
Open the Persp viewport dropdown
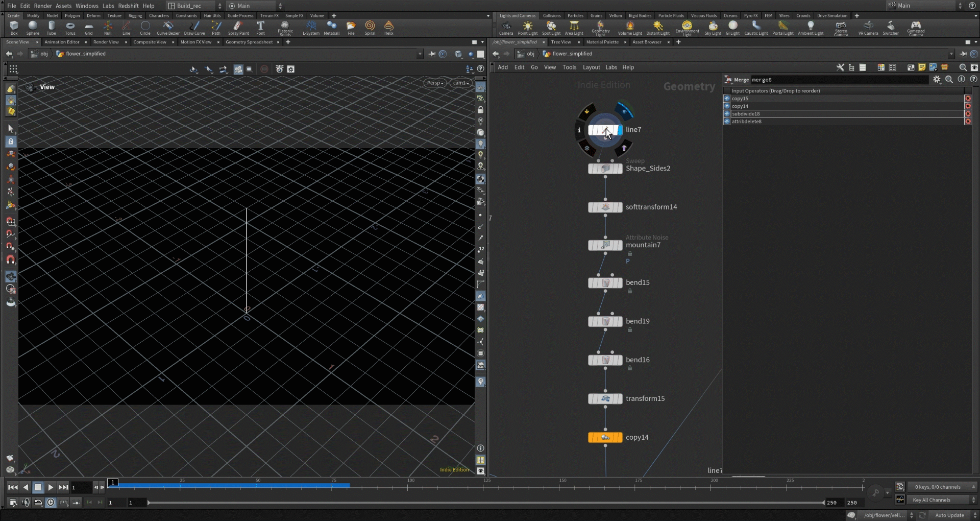click(434, 83)
